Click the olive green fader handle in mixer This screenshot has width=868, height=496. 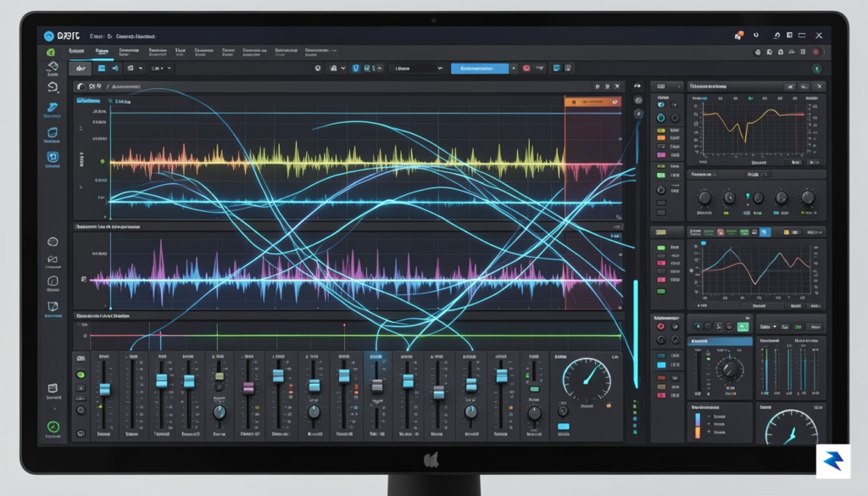[220, 376]
